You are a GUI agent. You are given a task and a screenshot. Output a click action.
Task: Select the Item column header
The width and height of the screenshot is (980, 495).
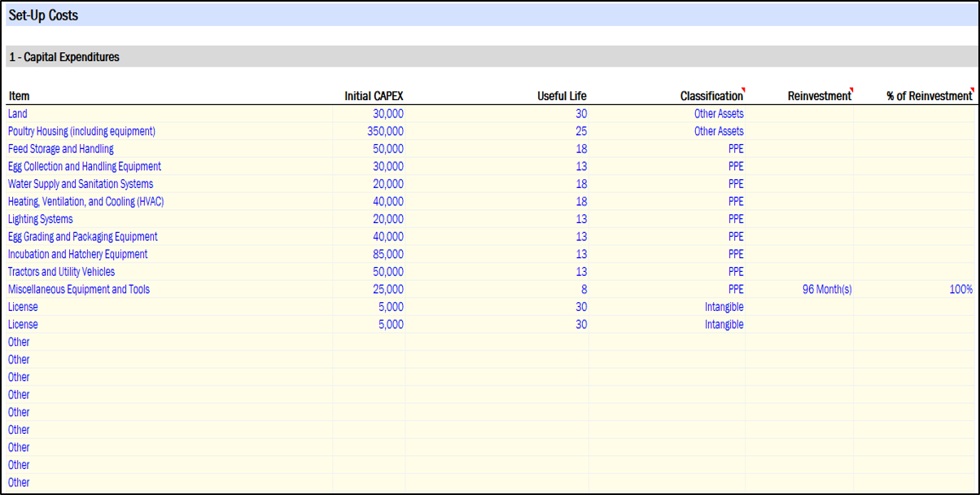pos(20,96)
